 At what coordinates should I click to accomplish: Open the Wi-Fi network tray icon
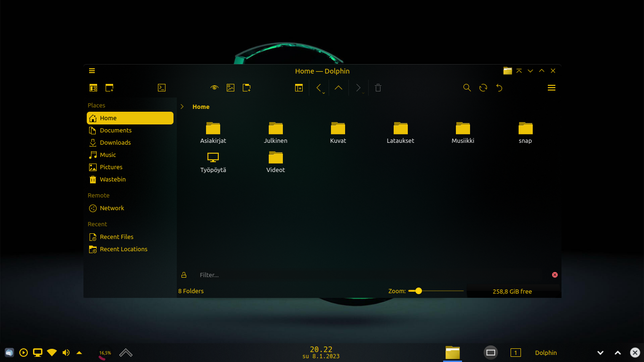[x=52, y=353]
